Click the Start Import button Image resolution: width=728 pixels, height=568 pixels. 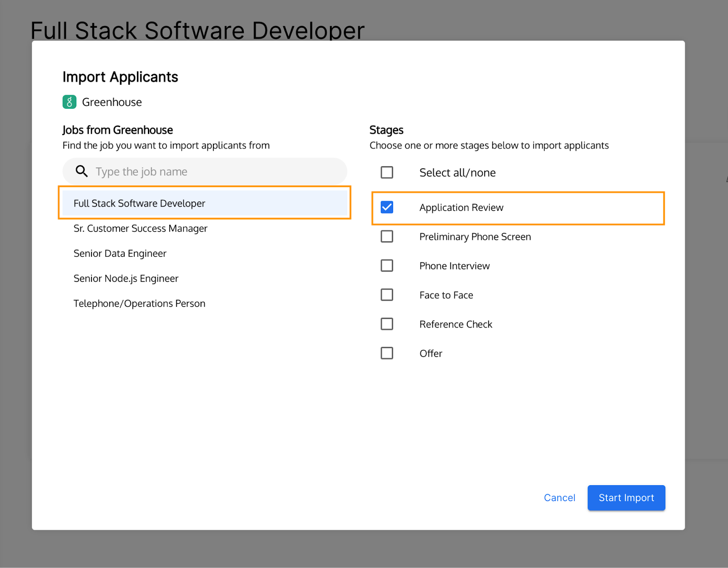626,498
